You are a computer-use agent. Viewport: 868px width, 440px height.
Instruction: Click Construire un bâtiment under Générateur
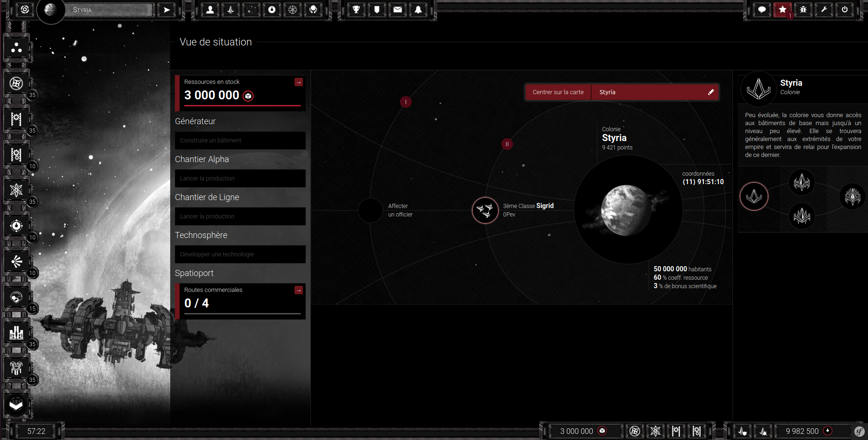pyautogui.click(x=240, y=141)
